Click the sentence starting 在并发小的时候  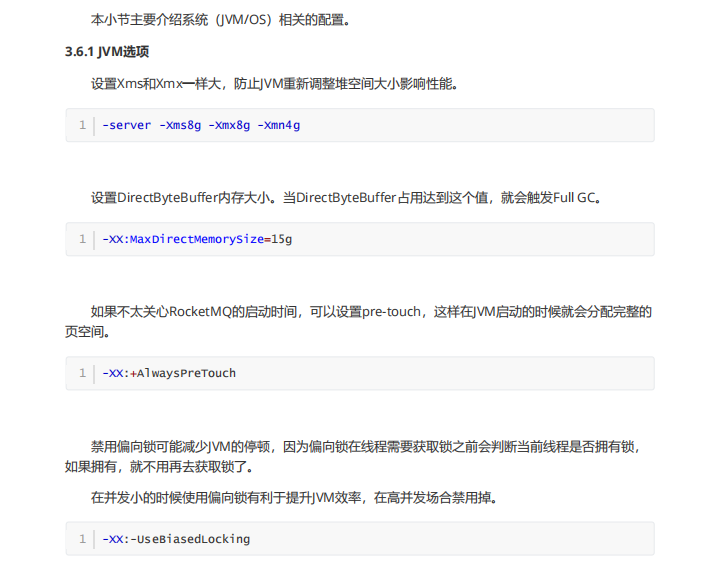pyautogui.click(x=294, y=498)
